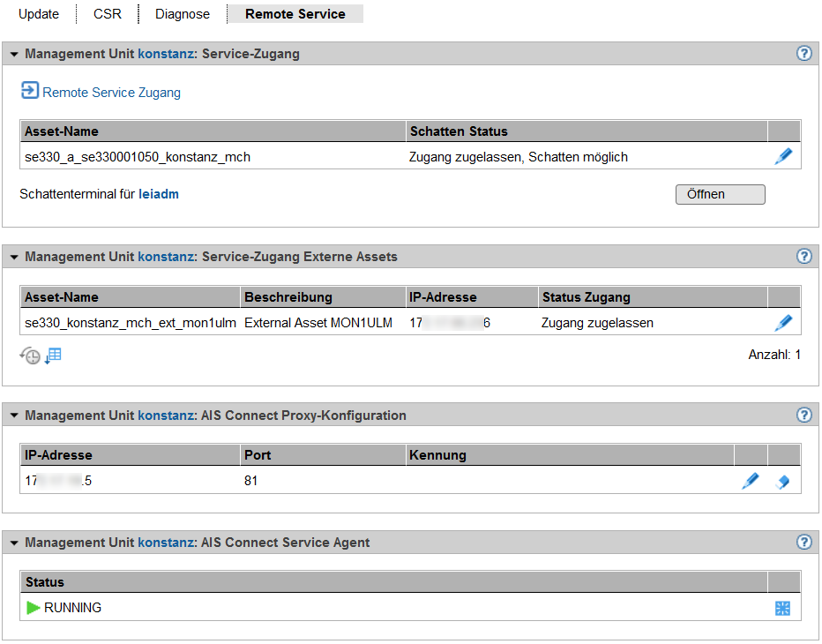Click the table export icon under external assets

(54, 356)
